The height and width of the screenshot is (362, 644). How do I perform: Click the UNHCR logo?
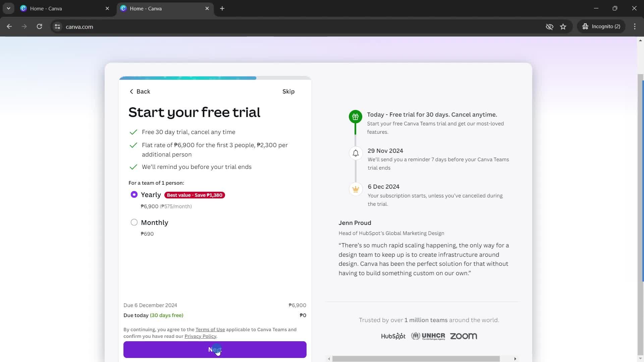[x=428, y=336]
